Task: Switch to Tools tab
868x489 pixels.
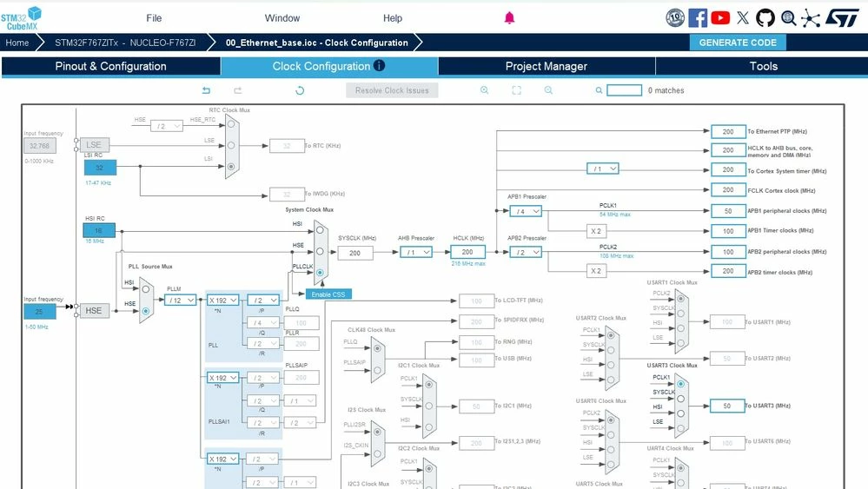Action: 764,66
